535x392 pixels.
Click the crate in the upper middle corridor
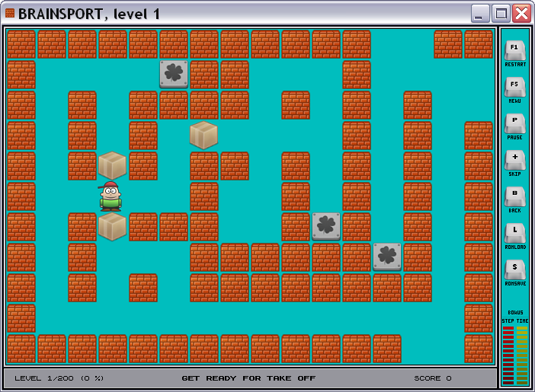tap(204, 135)
